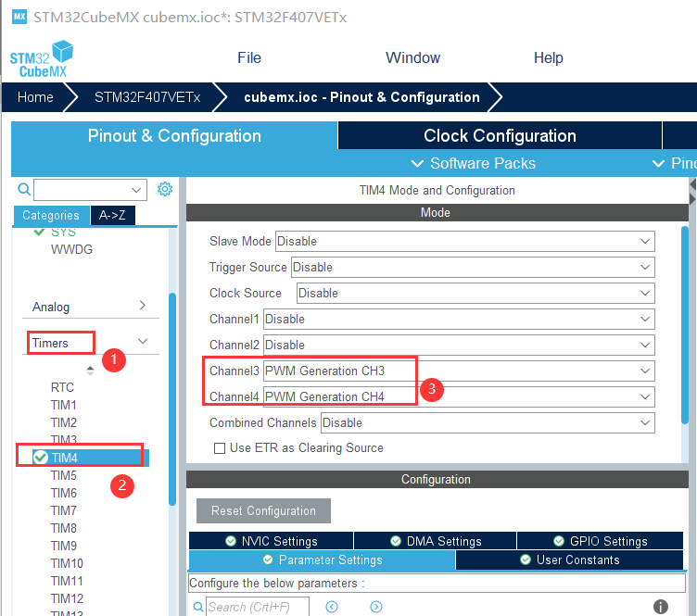Image resolution: width=697 pixels, height=616 pixels.
Task: Open the Window menu
Action: click(412, 57)
